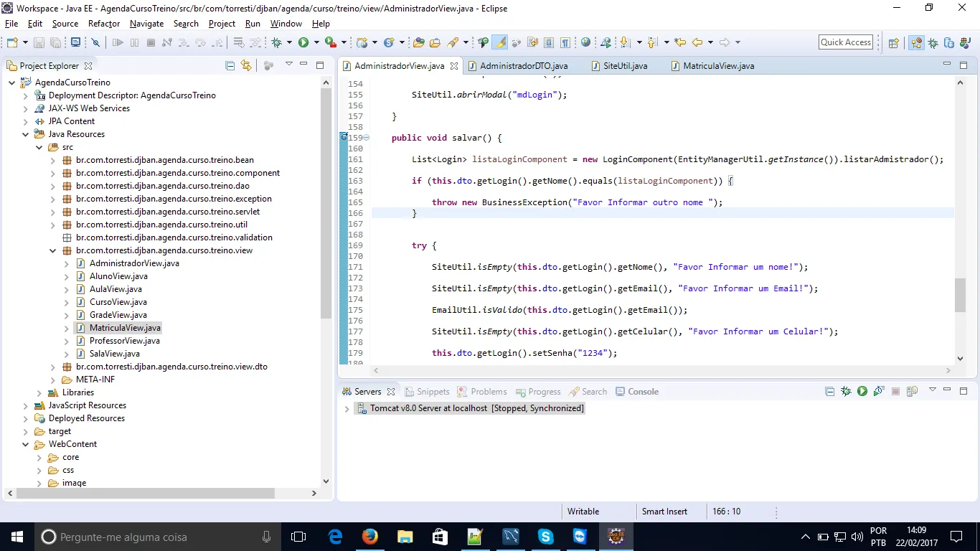This screenshot has width=980, height=551.
Task: Open the Run button dropdown arrow
Action: 316,42
